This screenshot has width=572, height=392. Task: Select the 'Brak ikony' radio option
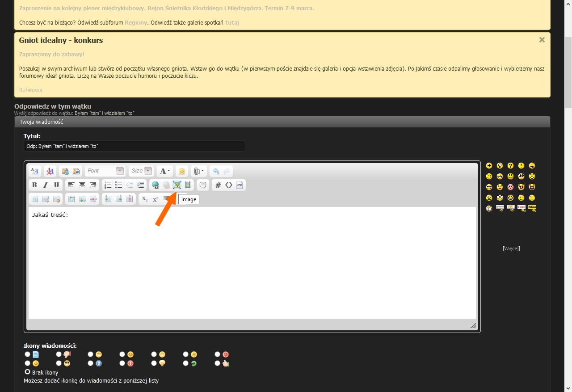tap(28, 372)
